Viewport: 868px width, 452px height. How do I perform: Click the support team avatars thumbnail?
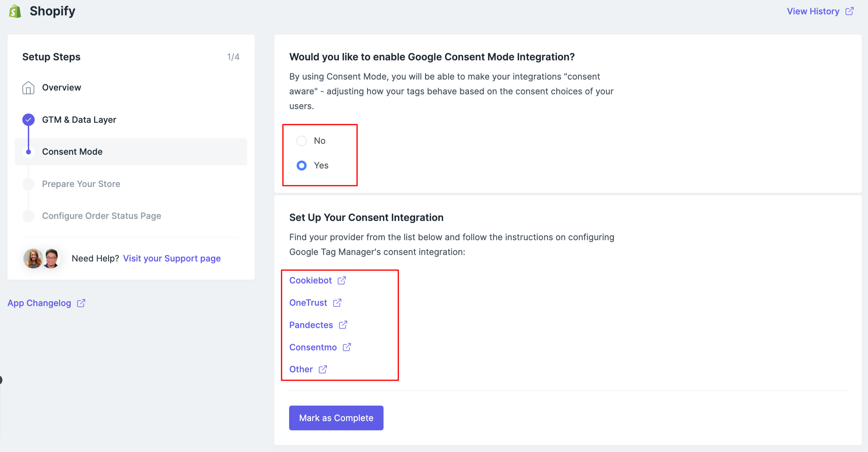pos(42,258)
